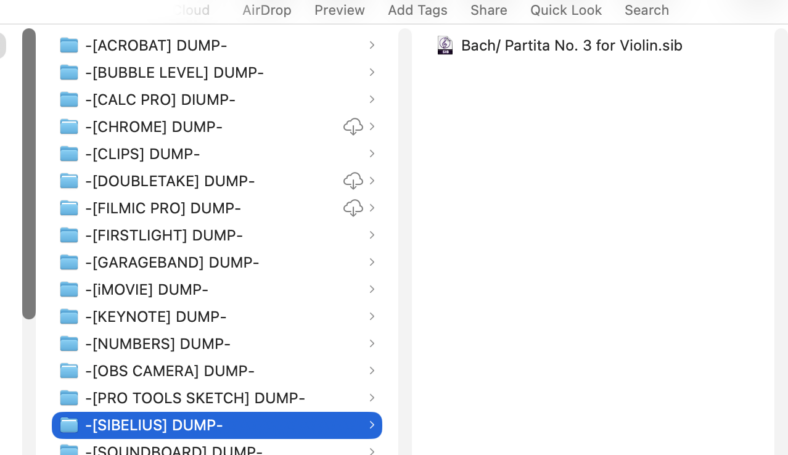
Task: Expand the OBS CAMERA DUMP chevron
Action: [x=372, y=371]
